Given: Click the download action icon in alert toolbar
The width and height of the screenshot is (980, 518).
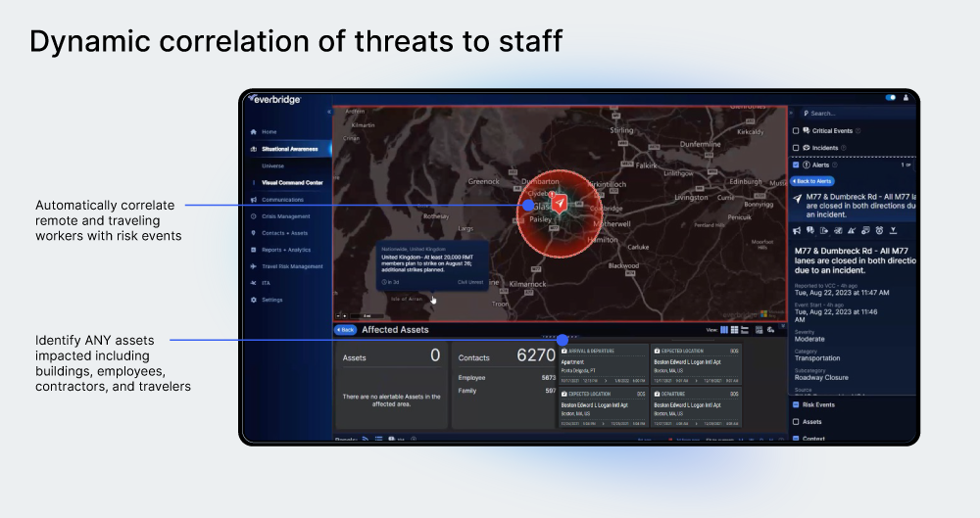Looking at the screenshot, I should [893, 230].
